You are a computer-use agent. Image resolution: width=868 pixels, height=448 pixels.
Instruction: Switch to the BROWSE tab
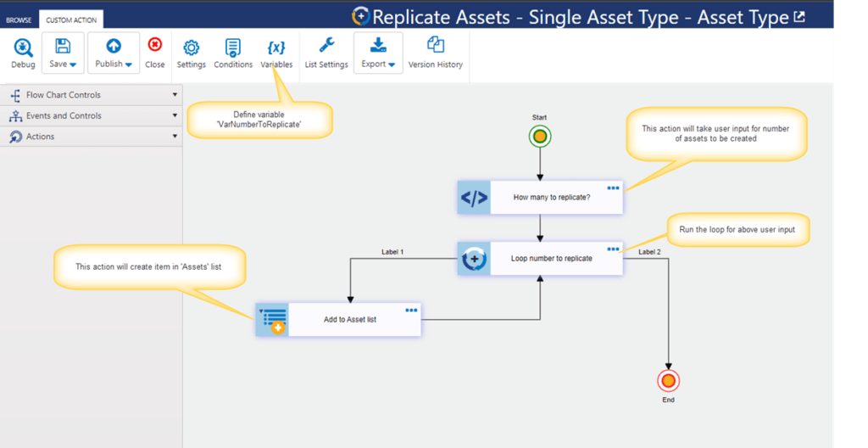tap(19, 20)
